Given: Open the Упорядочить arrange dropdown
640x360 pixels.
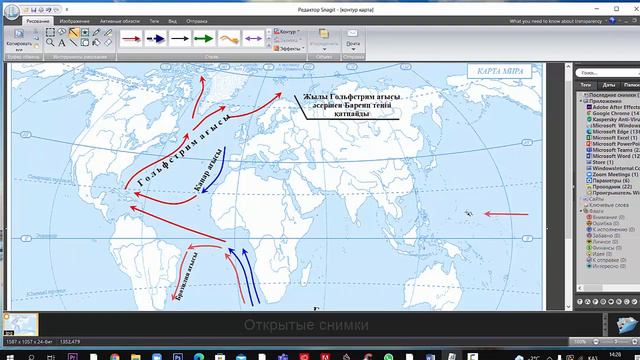Looking at the screenshot, I should coord(324,40).
